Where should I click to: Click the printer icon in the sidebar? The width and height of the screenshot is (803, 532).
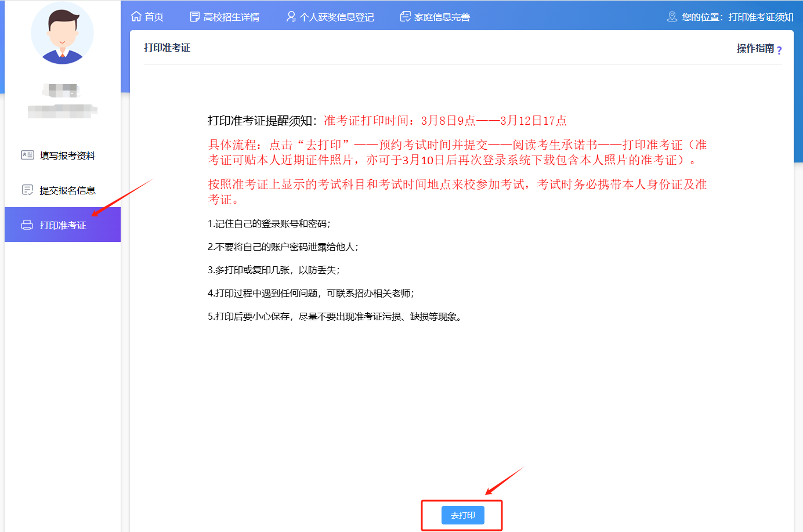(27, 225)
